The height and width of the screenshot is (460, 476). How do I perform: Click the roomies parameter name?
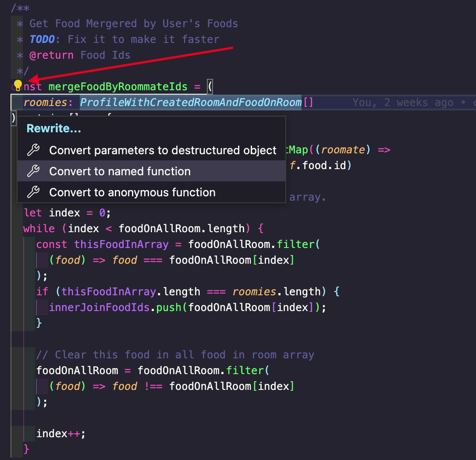(45, 103)
